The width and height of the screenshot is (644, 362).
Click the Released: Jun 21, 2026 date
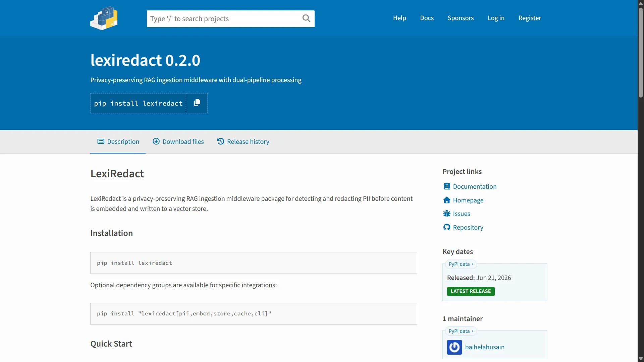click(x=479, y=278)
